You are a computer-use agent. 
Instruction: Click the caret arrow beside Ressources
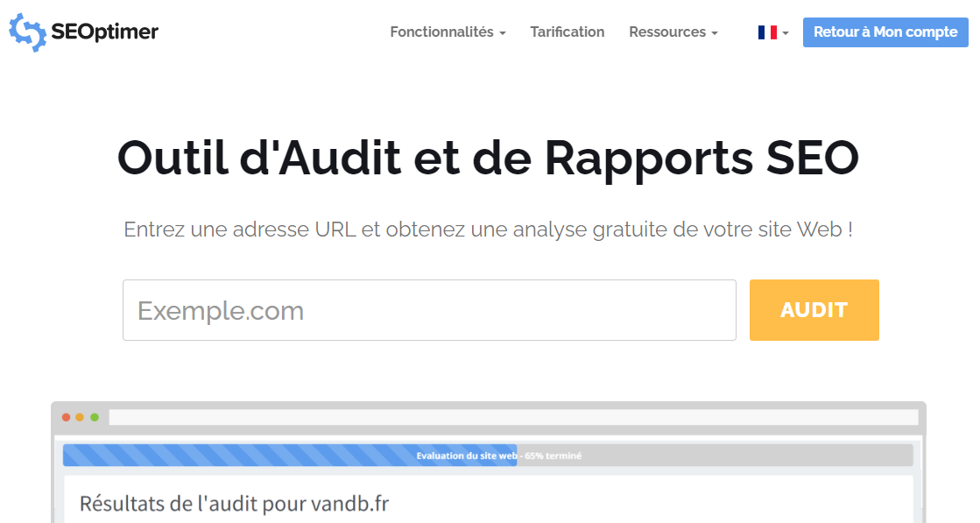pyautogui.click(x=715, y=33)
